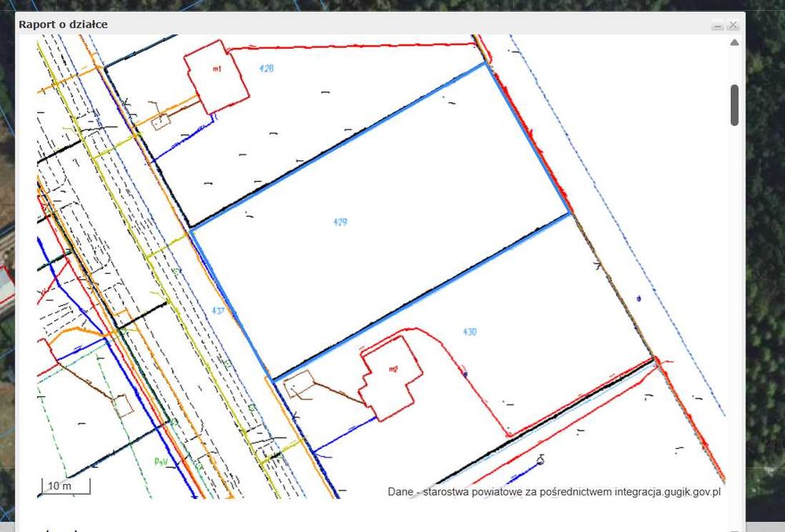Click the blue marker east of parcel 430 boundary
This screenshot has width=785, height=532.
[x=639, y=299]
